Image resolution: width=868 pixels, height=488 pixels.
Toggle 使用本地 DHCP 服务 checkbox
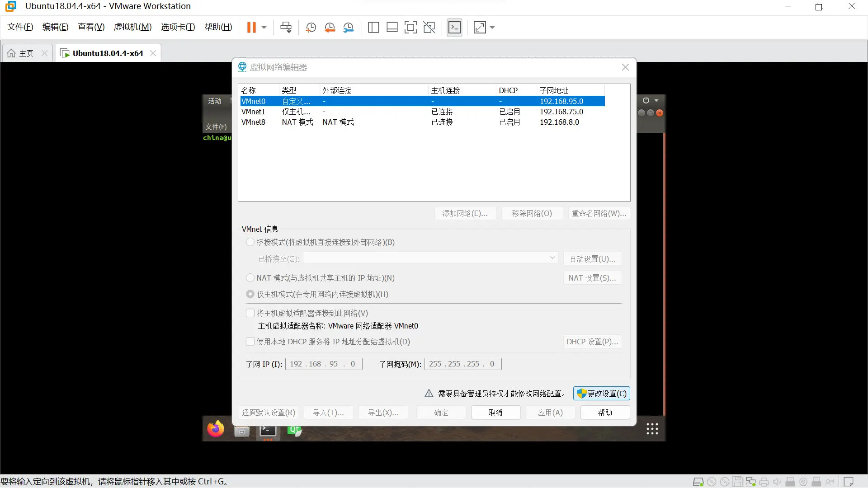250,342
